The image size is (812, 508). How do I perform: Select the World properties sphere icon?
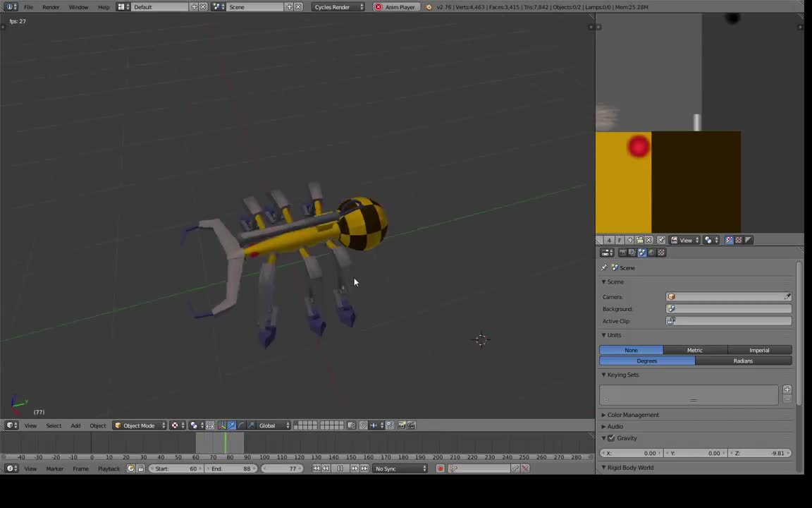point(651,252)
